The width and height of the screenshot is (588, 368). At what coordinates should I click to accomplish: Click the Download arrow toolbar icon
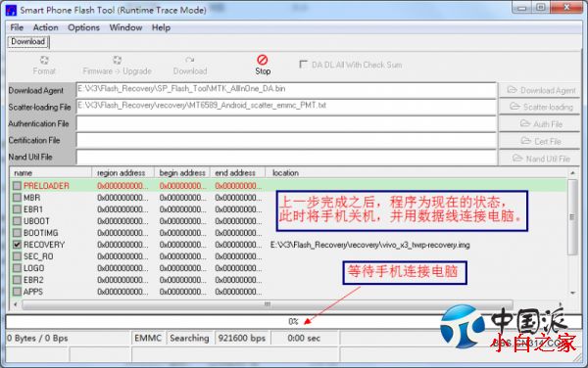point(190,60)
